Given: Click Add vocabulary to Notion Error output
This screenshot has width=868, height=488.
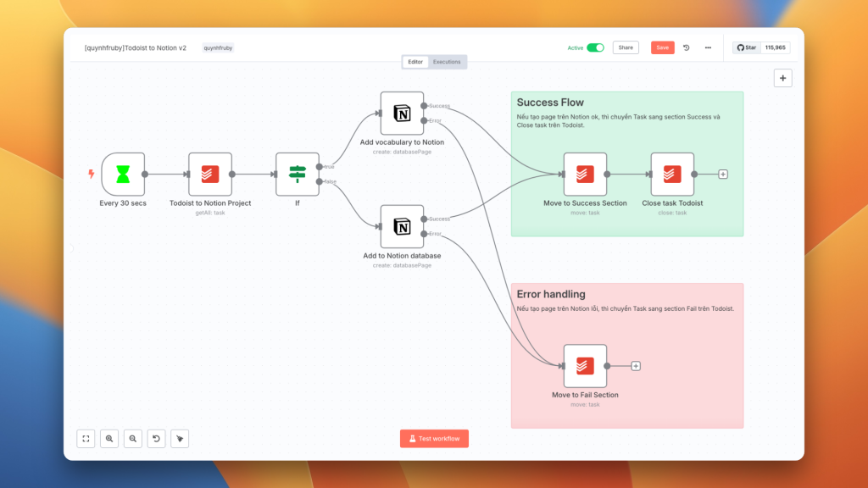Looking at the screenshot, I should coord(424,120).
